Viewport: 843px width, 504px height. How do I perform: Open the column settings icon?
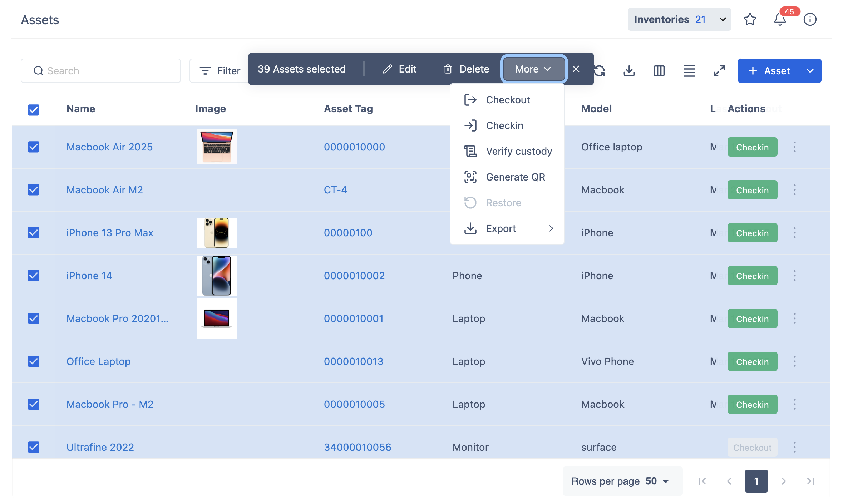(x=659, y=71)
